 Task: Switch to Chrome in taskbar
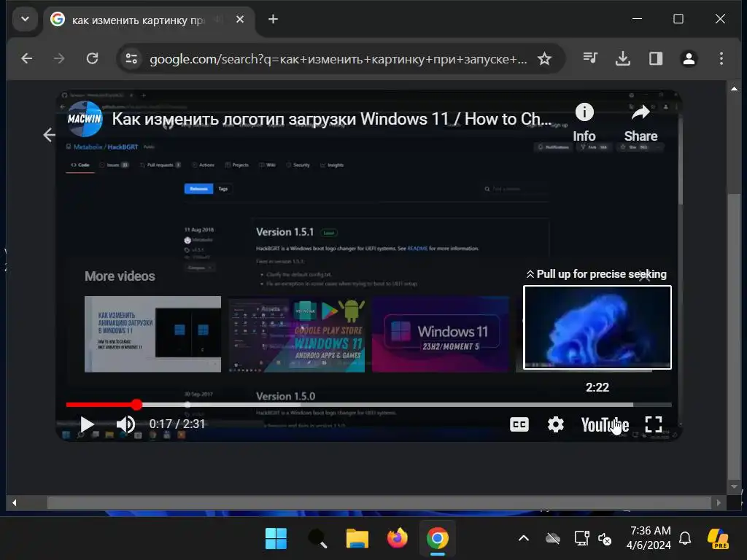point(438,539)
